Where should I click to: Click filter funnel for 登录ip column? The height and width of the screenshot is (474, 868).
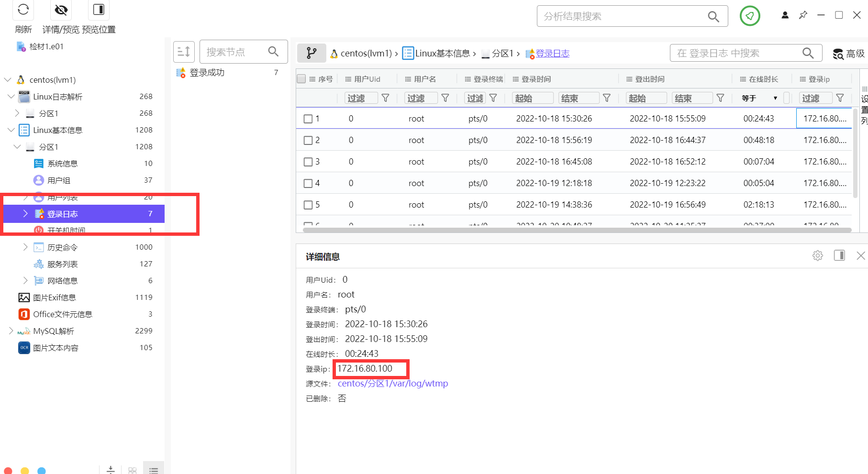[840, 98]
